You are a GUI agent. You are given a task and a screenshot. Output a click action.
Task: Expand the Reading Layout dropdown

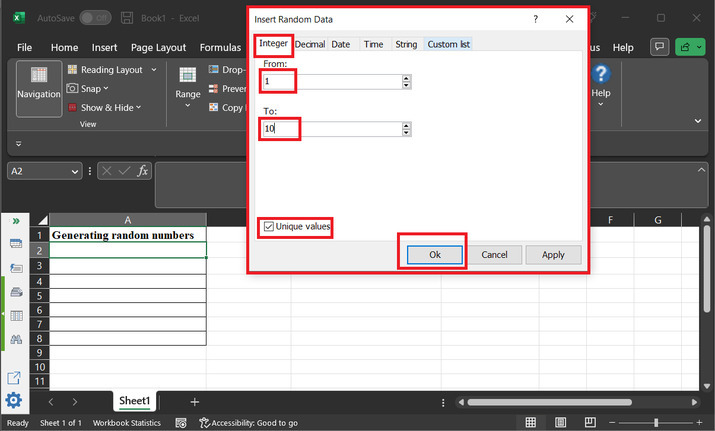[x=153, y=70]
